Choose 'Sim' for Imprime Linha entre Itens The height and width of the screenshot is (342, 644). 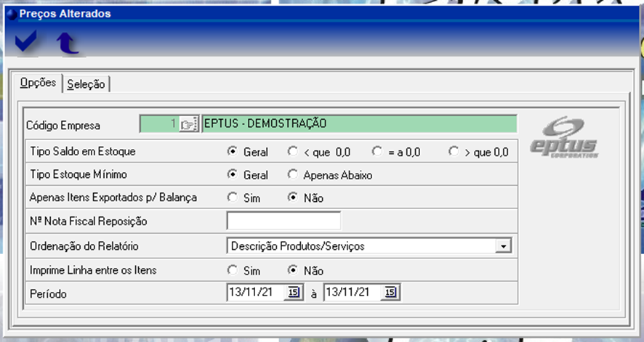233,270
